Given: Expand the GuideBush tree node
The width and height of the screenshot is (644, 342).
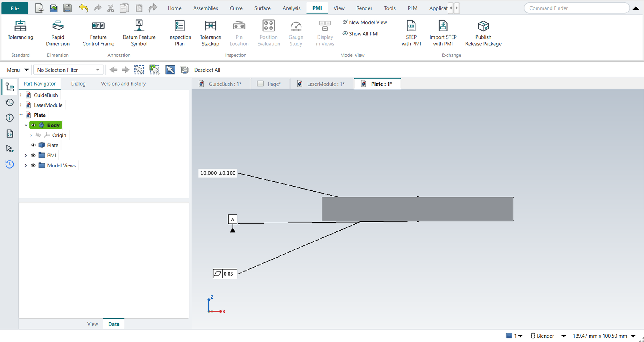Looking at the screenshot, I should tap(21, 95).
